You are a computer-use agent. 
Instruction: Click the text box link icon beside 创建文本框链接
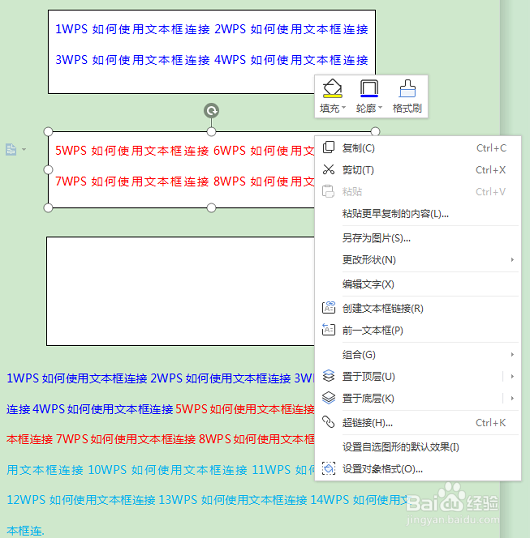[328, 308]
